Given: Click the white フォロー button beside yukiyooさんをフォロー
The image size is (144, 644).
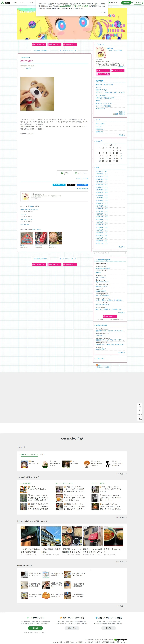Looking at the screenshot, I should point(36,199).
